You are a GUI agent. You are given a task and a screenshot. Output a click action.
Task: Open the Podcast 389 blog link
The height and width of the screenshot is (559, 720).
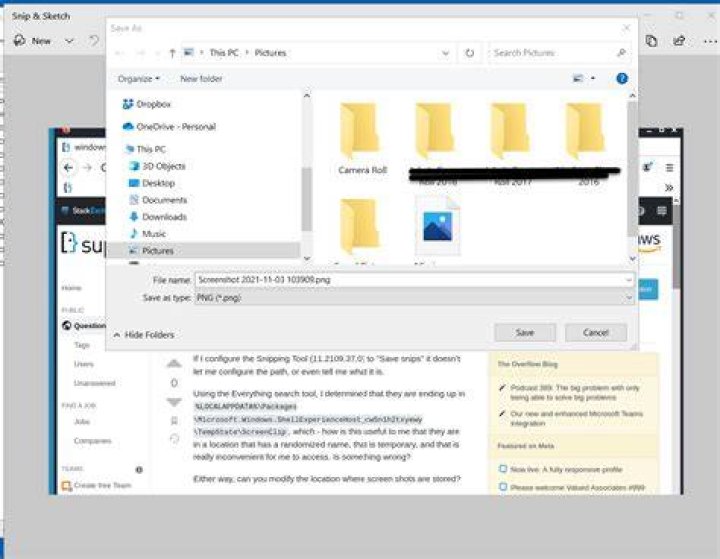[574, 393]
